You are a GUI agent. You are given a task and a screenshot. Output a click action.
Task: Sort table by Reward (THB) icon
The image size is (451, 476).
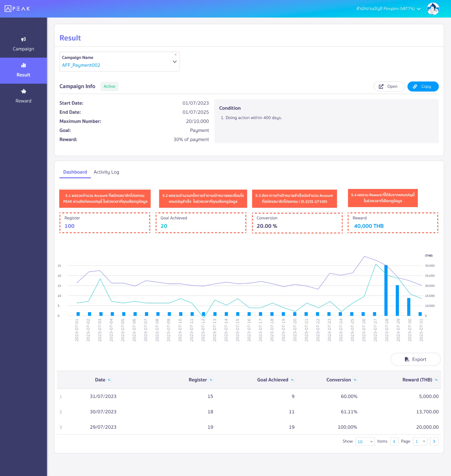pos(436,380)
